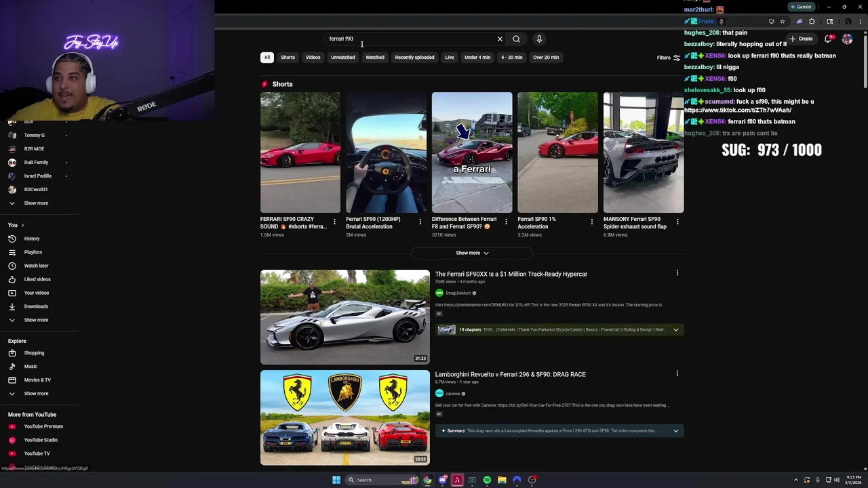Start voice search with the microphone icon
This screenshot has height=488, width=868.
click(x=539, y=39)
